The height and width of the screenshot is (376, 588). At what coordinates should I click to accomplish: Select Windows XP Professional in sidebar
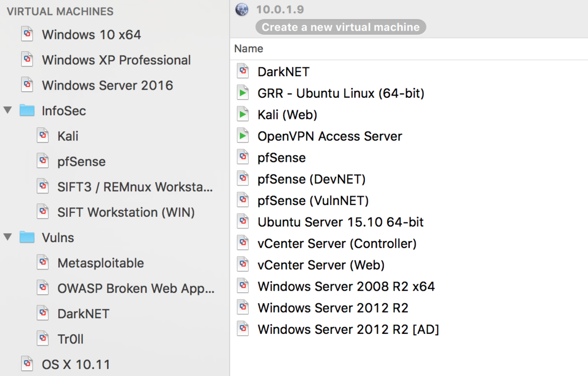(x=116, y=60)
